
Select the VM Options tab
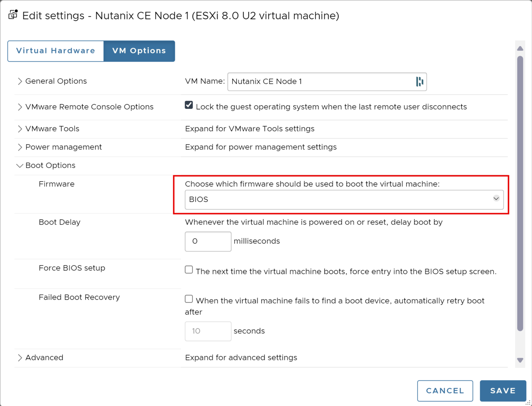tap(139, 51)
